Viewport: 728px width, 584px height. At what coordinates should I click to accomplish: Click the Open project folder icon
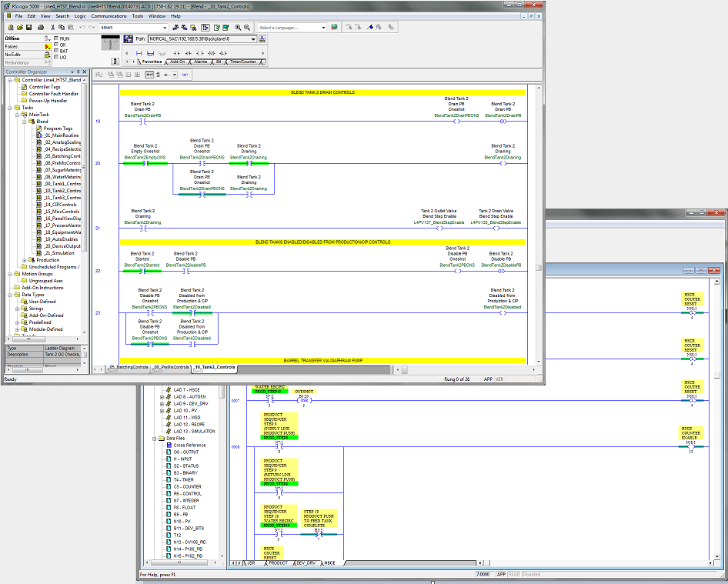(20, 28)
